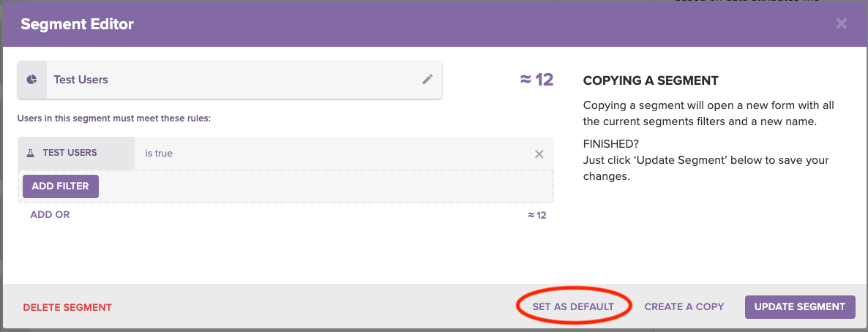Viewport: 868px width, 332px height.
Task: Close the Segment Editor dialog
Action: click(842, 23)
